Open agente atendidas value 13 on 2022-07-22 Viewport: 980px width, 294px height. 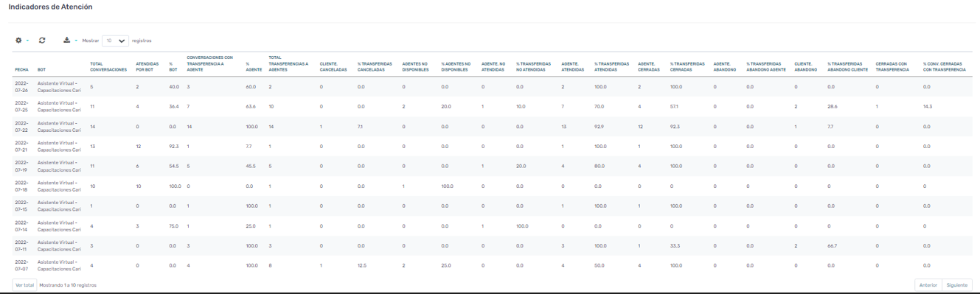click(x=563, y=127)
